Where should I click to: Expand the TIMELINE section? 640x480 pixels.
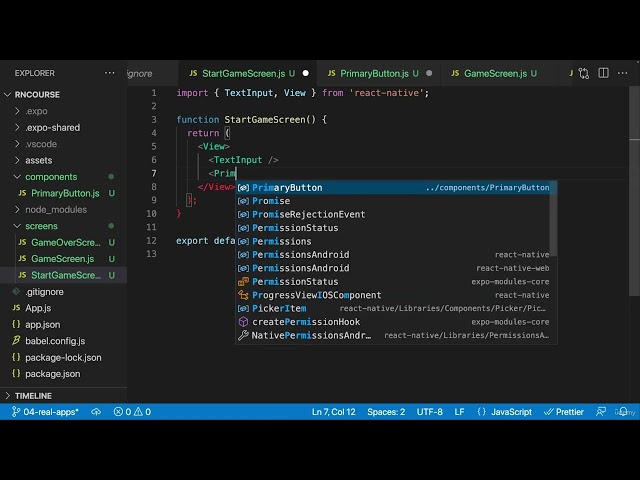point(33,395)
